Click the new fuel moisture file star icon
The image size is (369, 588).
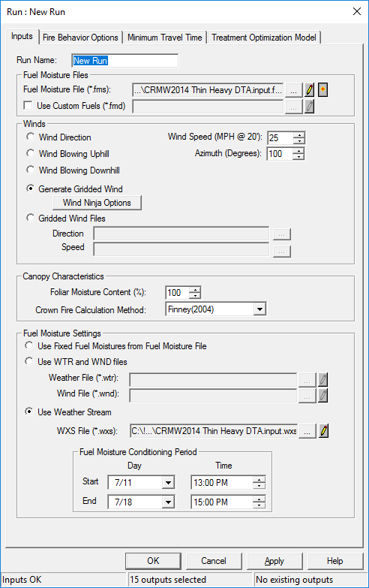point(322,90)
